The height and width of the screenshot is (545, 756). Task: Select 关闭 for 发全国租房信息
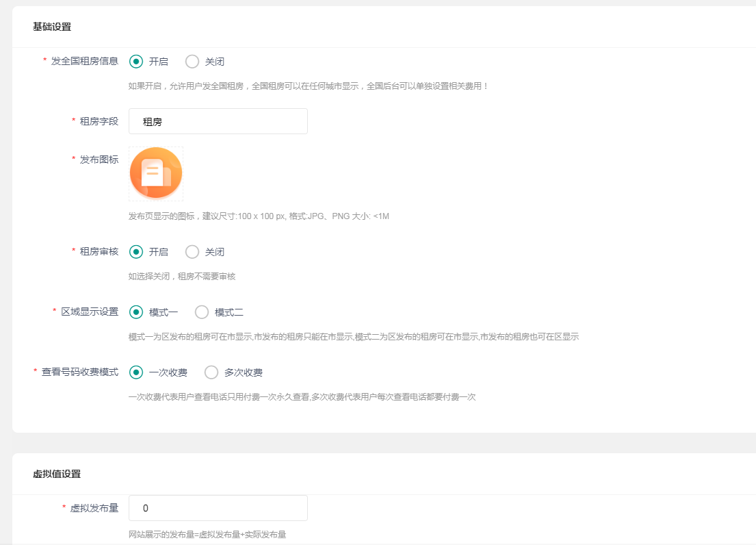(x=192, y=62)
